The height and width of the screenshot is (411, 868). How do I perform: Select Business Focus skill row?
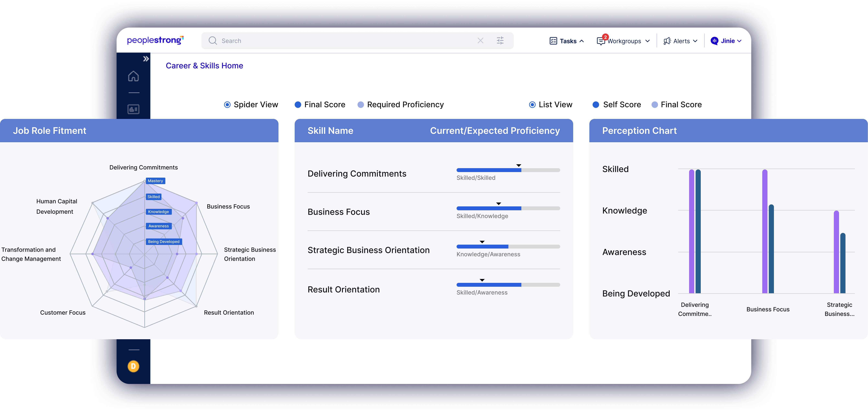tap(434, 212)
